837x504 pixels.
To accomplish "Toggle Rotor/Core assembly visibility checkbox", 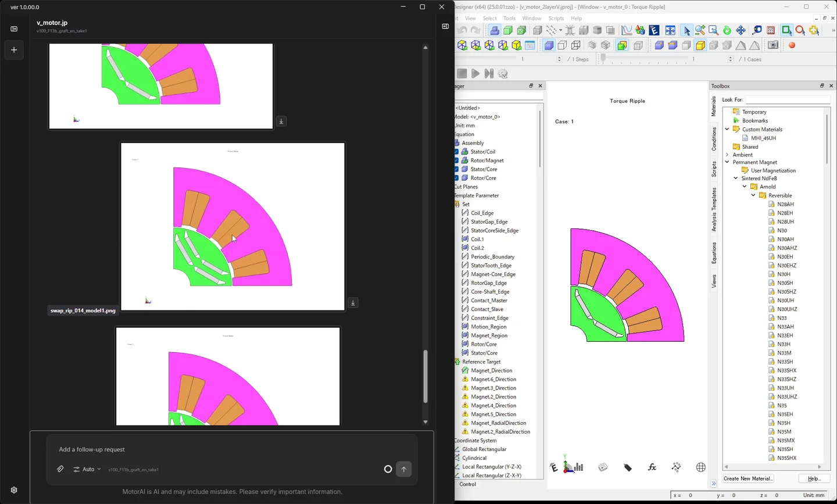I will click(457, 178).
